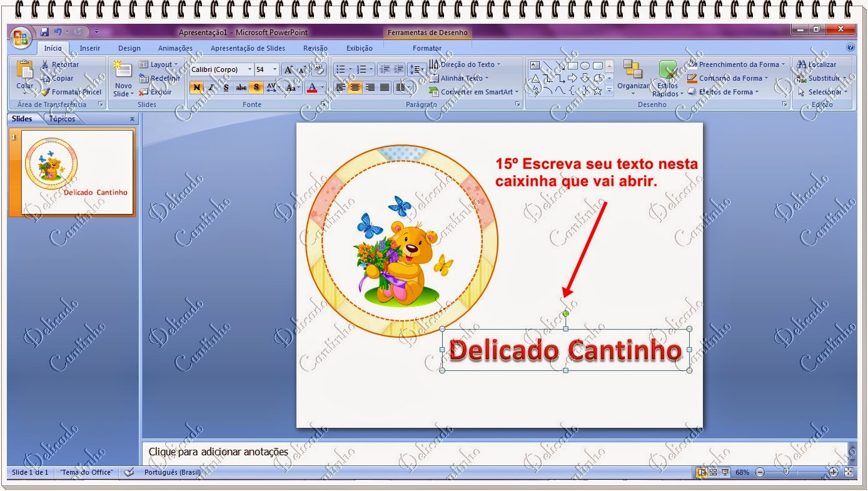Start slide show from status bar icon
868x491 pixels.
point(725,472)
